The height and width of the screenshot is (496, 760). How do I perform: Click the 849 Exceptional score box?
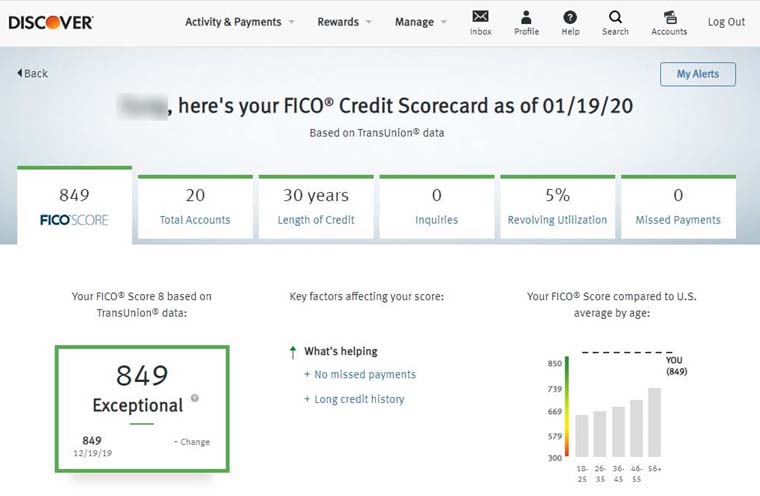coord(142,408)
